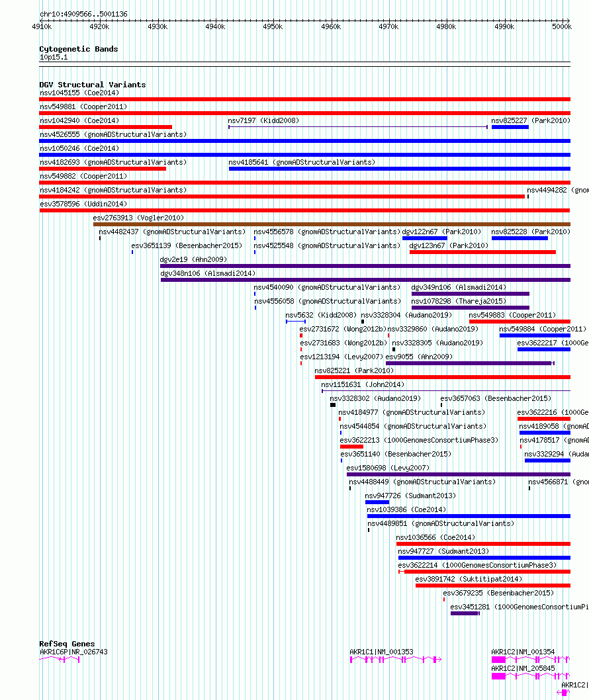The width and height of the screenshot is (589, 700).
Task: Select the esv3622214 1000Genomes variant label
Action: click(x=477, y=565)
